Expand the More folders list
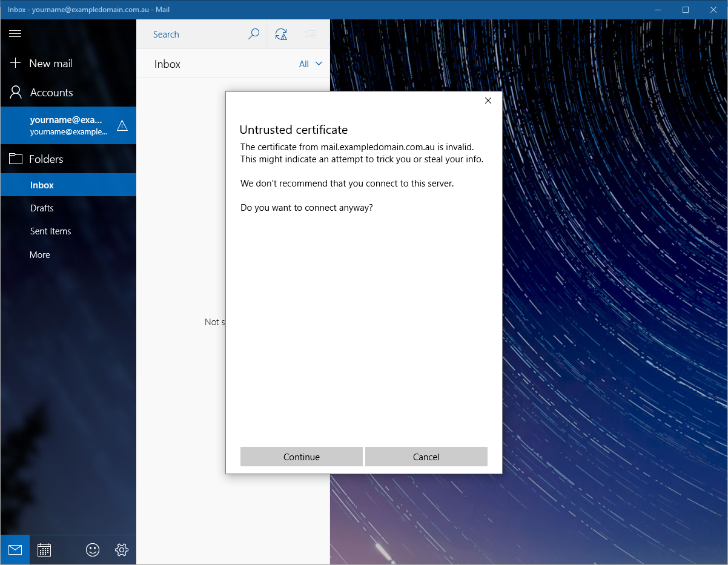Image resolution: width=728 pixels, height=565 pixels. point(40,255)
